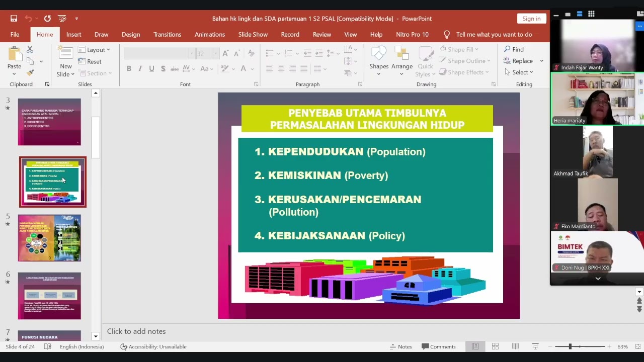Open the Shape Fill dropdown
The width and height of the screenshot is (644, 362).
(x=458, y=49)
